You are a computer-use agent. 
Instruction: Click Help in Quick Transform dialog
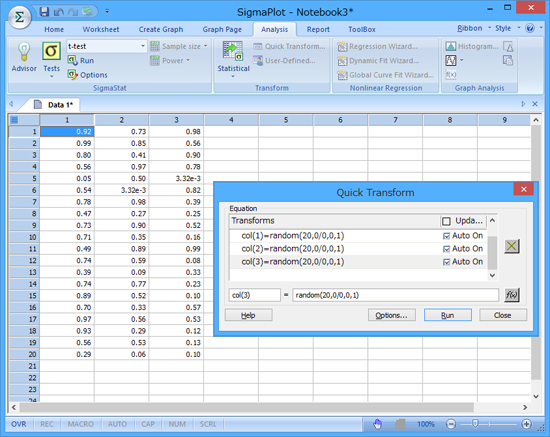click(248, 315)
